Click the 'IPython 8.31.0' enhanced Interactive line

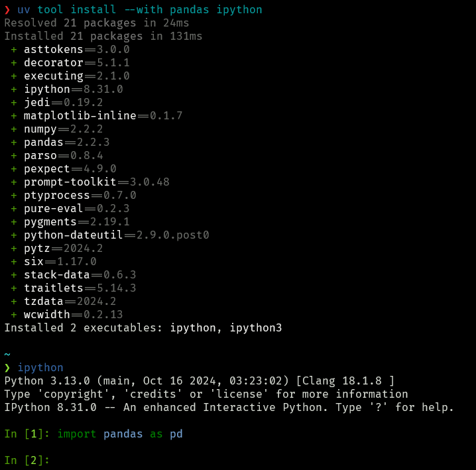(x=229, y=408)
